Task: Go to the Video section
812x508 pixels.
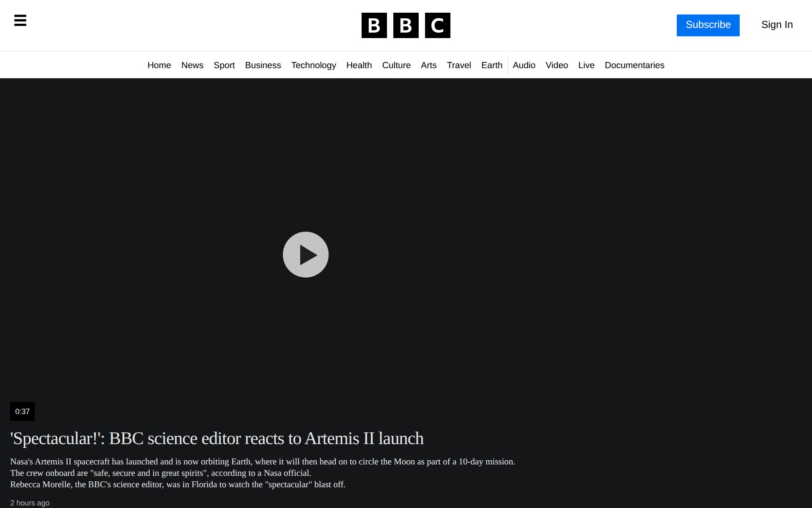Action: pos(557,65)
